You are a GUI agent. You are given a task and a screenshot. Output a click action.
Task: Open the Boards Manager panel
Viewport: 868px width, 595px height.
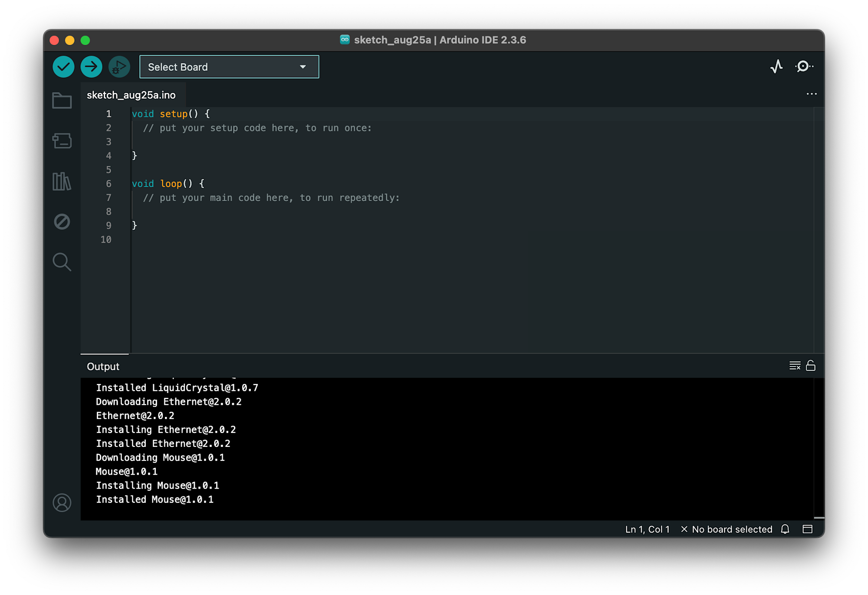62,141
